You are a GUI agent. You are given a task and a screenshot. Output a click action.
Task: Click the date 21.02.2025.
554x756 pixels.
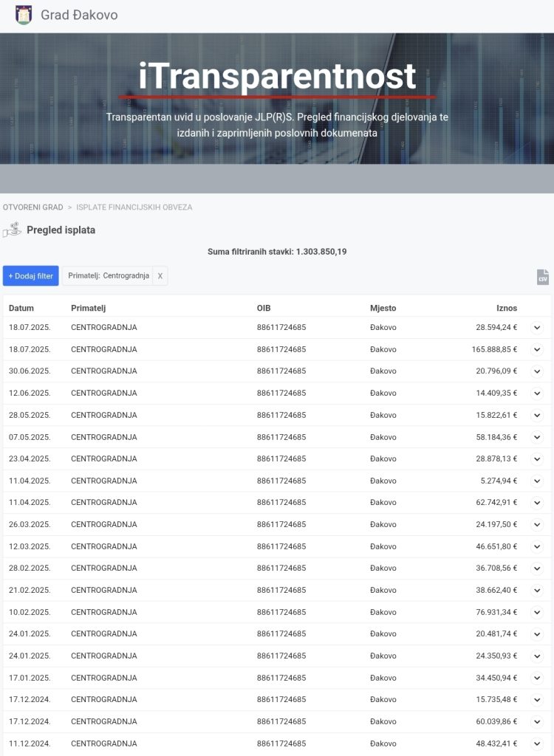[x=30, y=590]
